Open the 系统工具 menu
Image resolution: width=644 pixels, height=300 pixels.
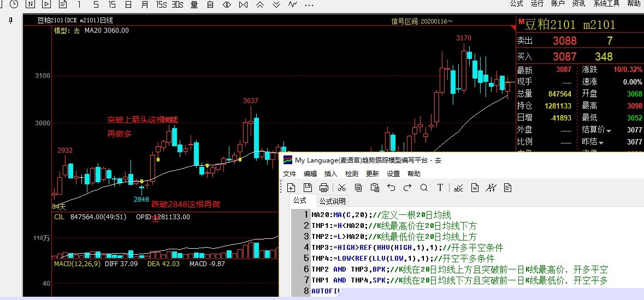click(606, 4)
